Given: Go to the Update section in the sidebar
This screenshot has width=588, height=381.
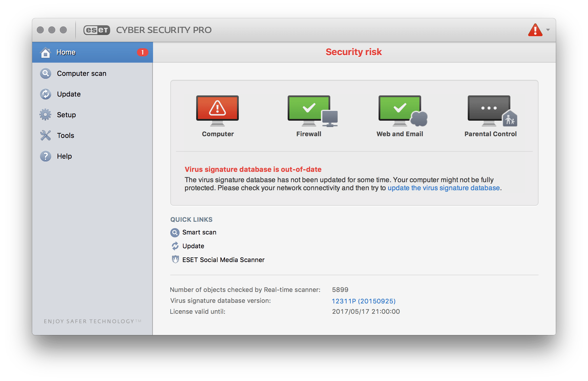Looking at the screenshot, I should 68,94.
